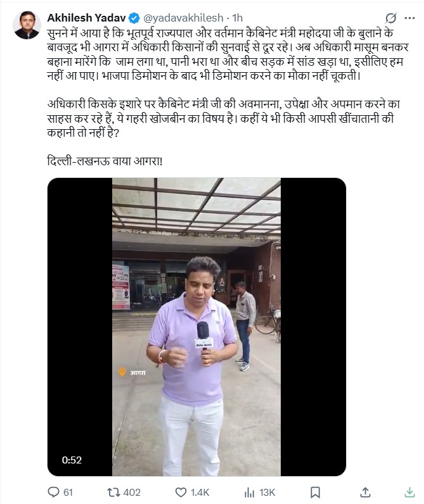Click the green download icon
Screen dimensions: 424x504
409,492
